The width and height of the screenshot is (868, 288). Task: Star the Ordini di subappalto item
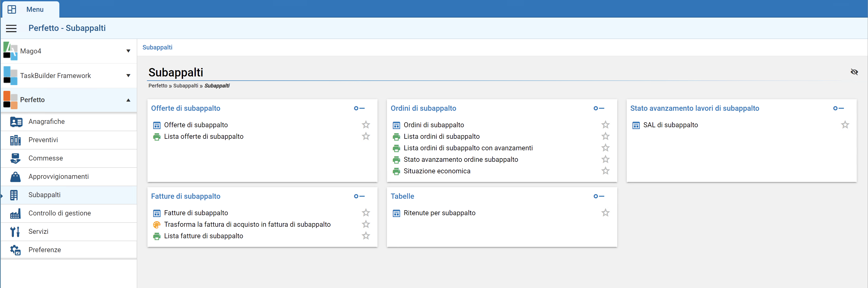coord(606,125)
